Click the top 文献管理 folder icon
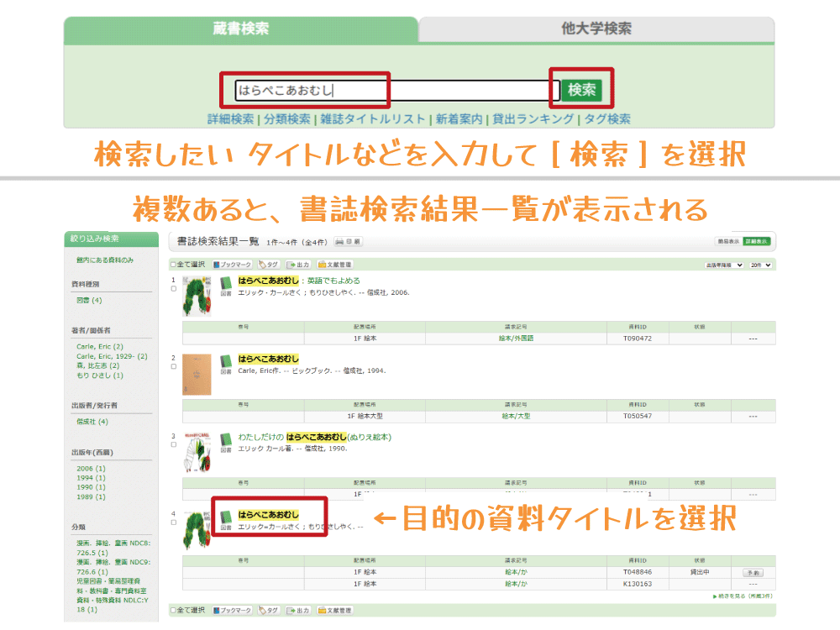This screenshot has width=840, height=630. pos(334,265)
